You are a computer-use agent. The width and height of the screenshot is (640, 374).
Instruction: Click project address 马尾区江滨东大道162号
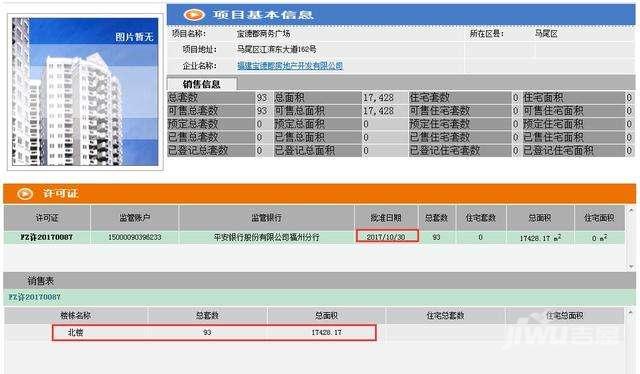coord(277,49)
